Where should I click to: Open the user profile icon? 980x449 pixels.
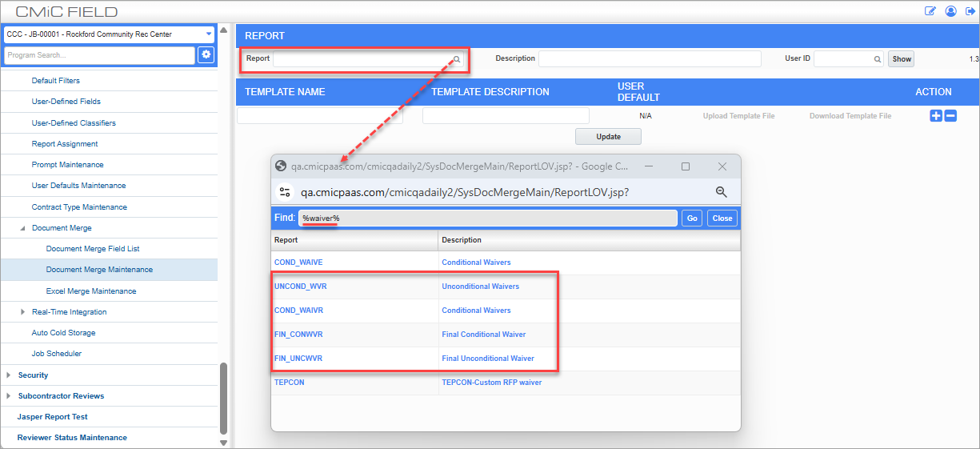(950, 11)
